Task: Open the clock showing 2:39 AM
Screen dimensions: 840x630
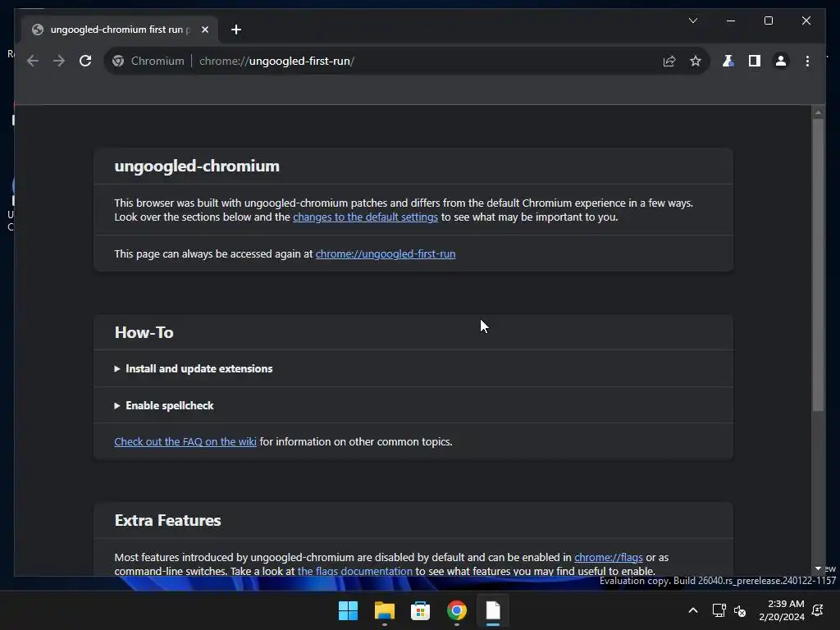Action: click(x=782, y=610)
